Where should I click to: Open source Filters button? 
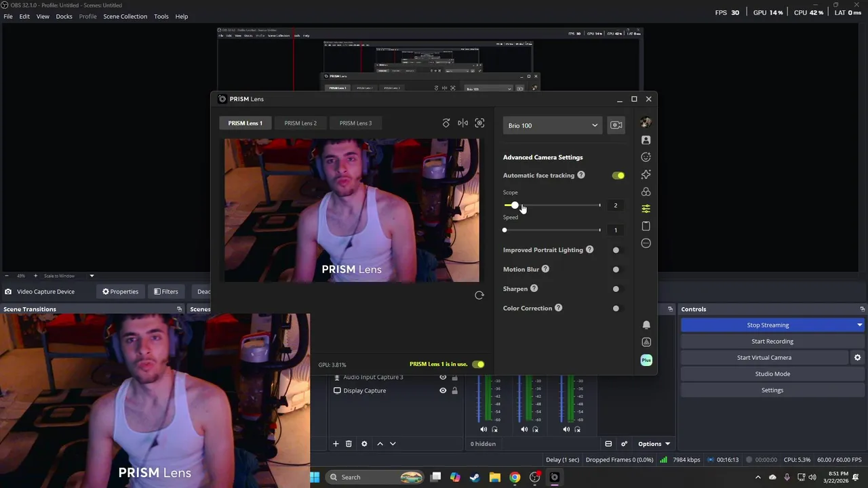coord(165,291)
